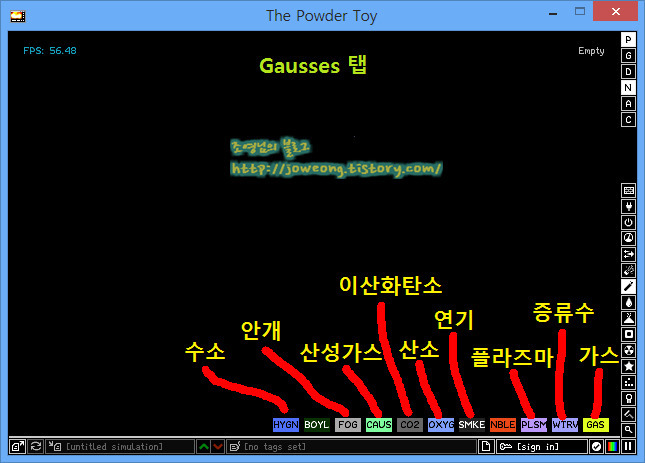645x463 pixels.
Task: Switch to Pressure display mode P
Action: (x=628, y=39)
